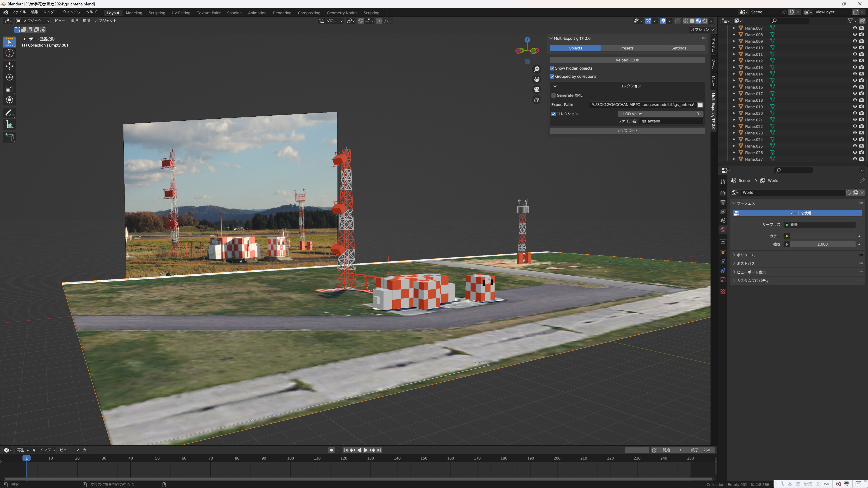
Task: Enable the Generate XML checkbox
Action: tap(553, 96)
